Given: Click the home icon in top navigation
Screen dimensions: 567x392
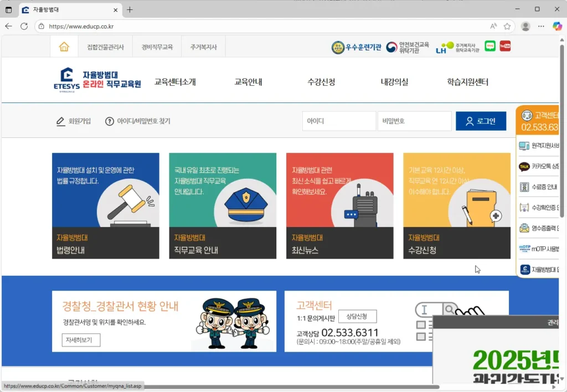Looking at the screenshot, I should (64, 47).
